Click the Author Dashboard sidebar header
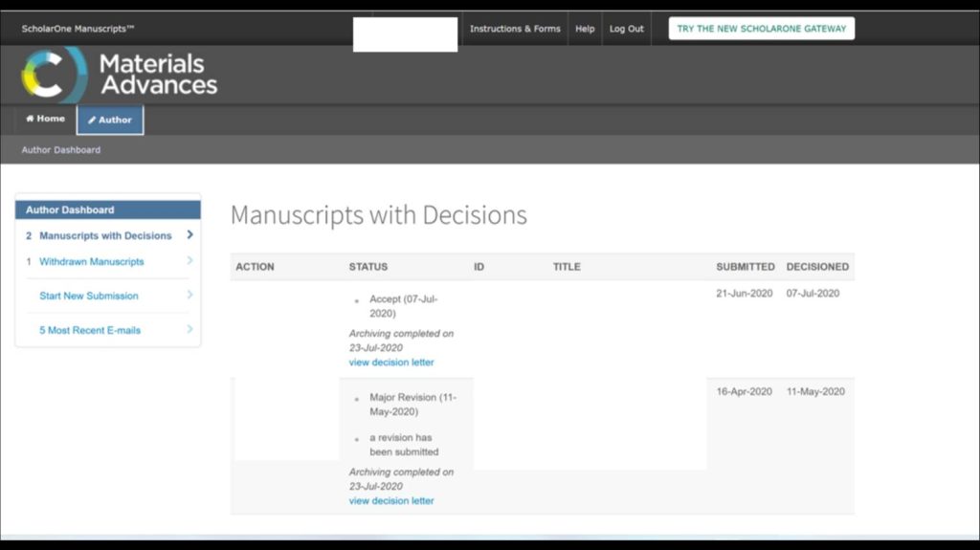This screenshot has width=980, height=550. tap(108, 210)
